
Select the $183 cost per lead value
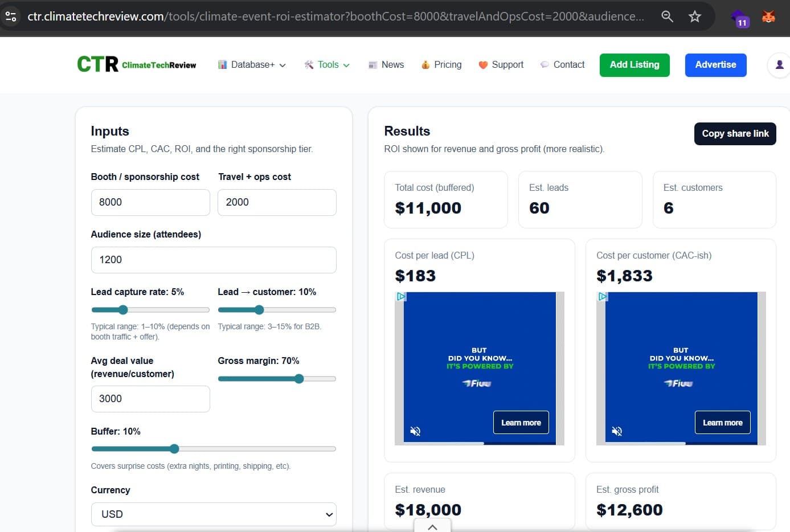pos(415,276)
